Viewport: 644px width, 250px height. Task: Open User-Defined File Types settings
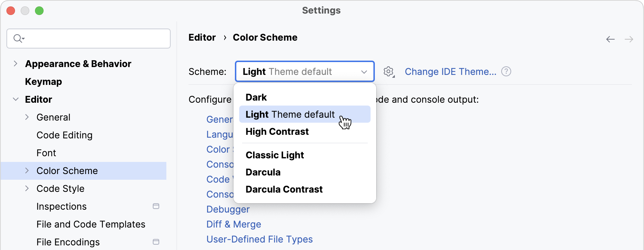pos(260,239)
